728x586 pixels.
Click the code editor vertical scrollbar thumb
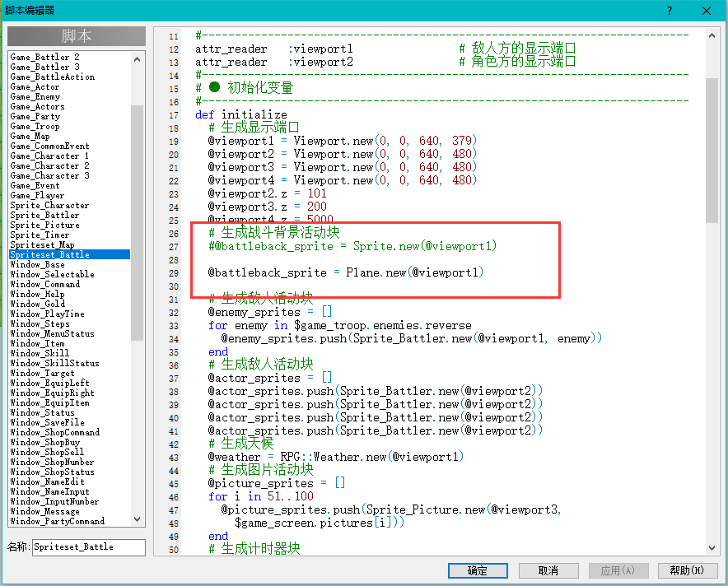pyautogui.click(x=712, y=151)
